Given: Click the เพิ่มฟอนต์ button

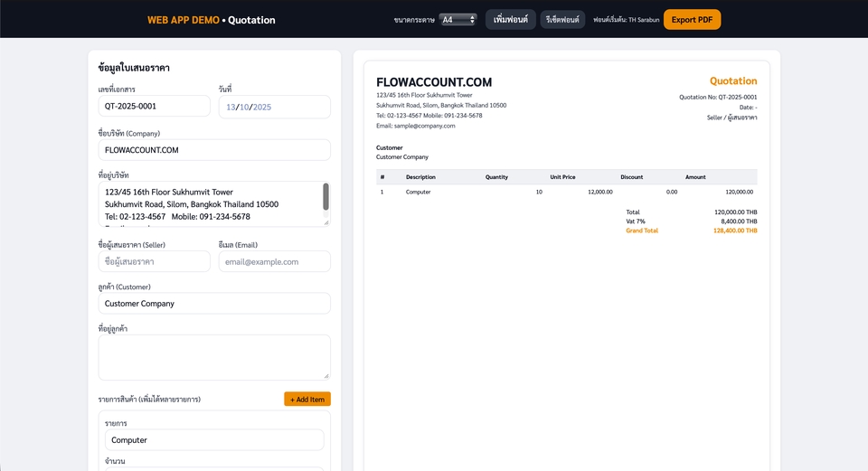Looking at the screenshot, I should (510, 19).
